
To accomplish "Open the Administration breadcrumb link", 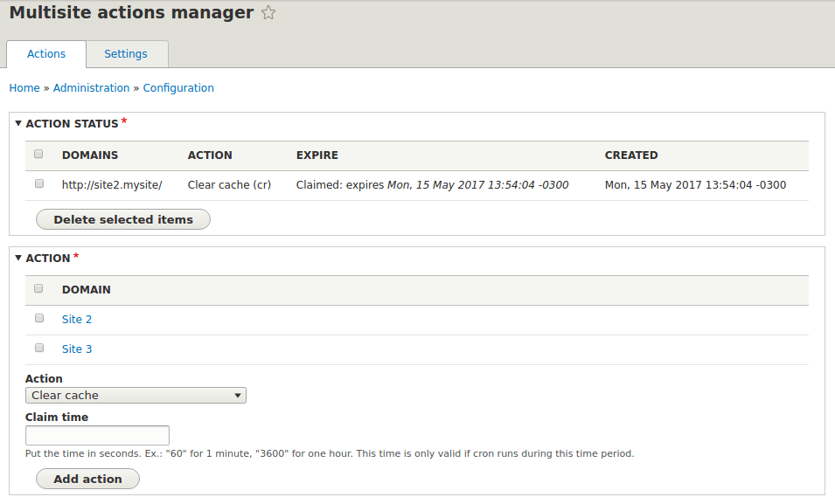I will click(91, 88).
